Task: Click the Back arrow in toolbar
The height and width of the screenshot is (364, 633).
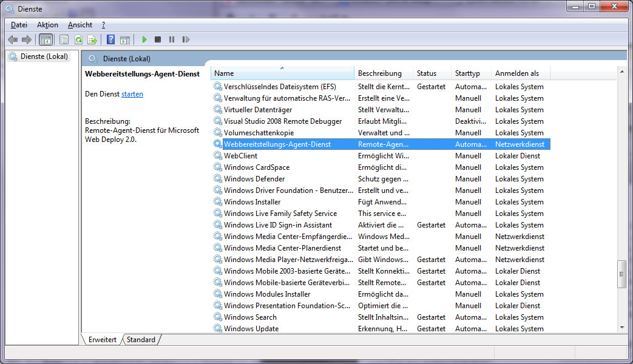Action: pos(12,40)
